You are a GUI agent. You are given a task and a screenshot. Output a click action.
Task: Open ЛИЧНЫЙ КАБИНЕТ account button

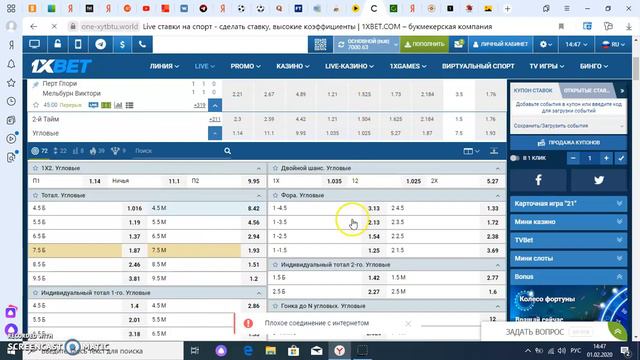500,44
